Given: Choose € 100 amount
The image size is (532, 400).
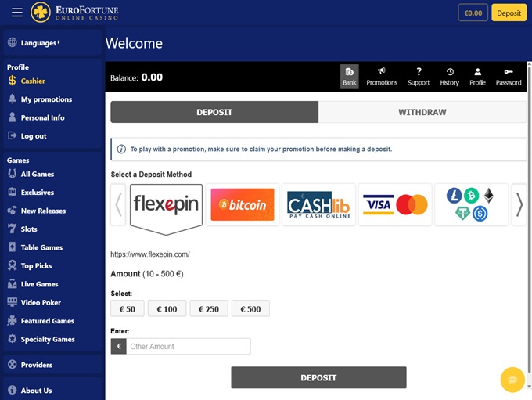Looking at the screenshot, I should [x=167, y=308].
